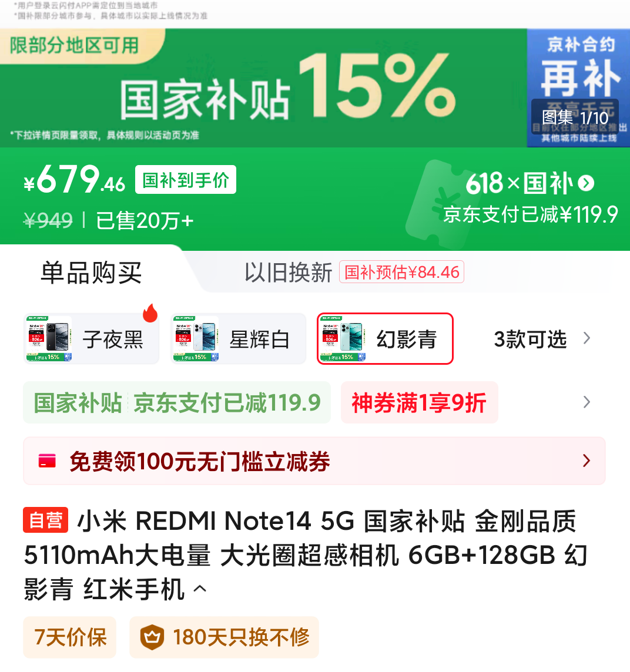Switch to 以旧换新 tab
This screenshot has height=672, width=630.
[288, 273]
